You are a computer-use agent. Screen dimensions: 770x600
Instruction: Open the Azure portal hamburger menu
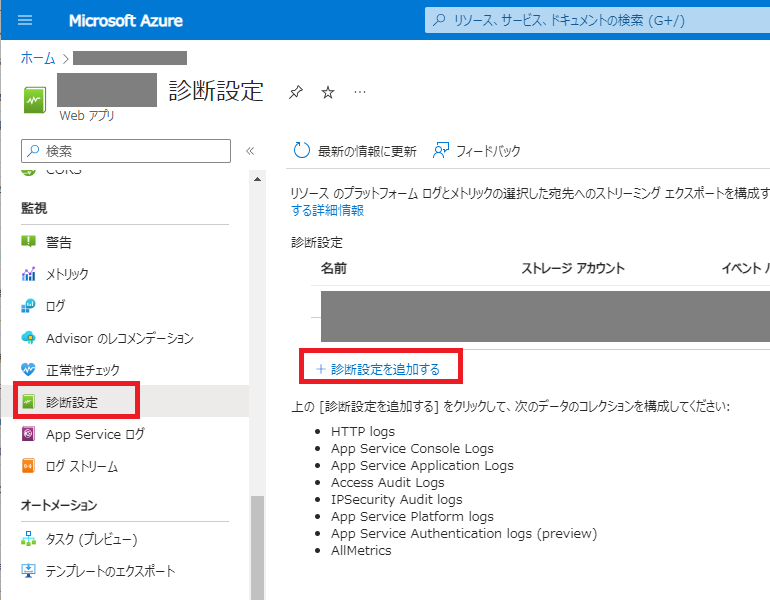point(25,20)
